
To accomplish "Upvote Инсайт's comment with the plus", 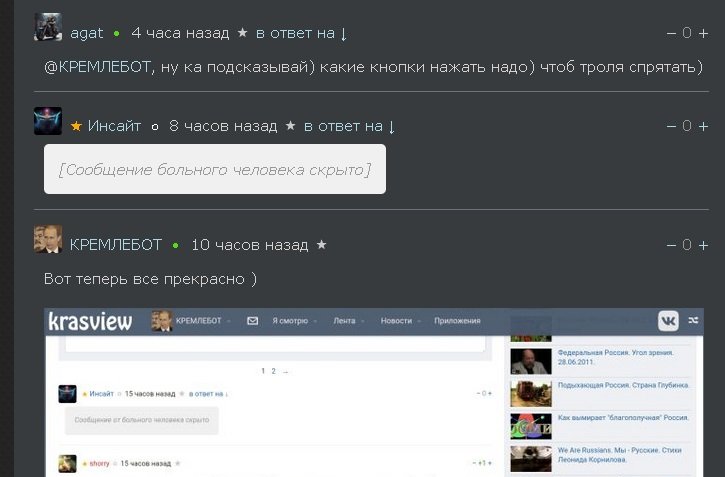I will 703,126.
